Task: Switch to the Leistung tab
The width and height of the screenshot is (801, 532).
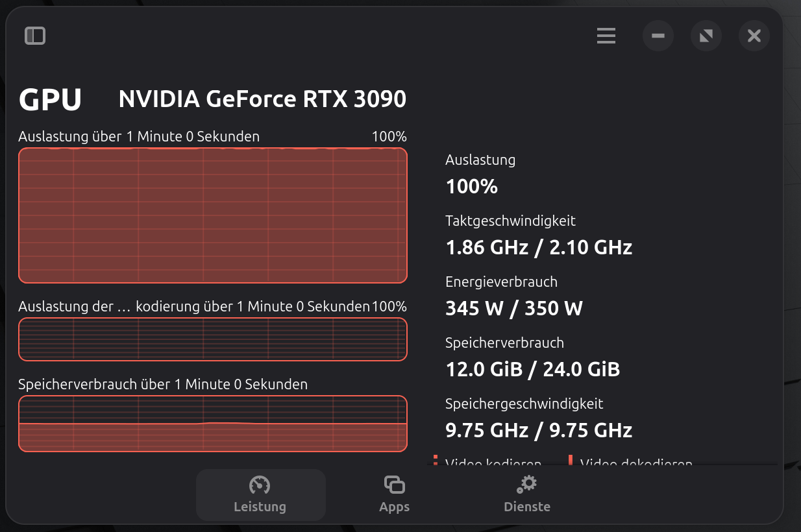Action: coord(260,494)
